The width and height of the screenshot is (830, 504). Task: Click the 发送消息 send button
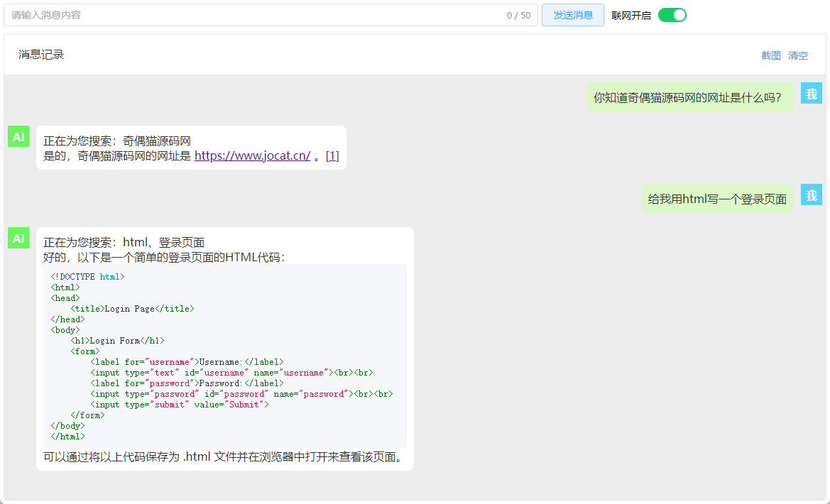(x=573, y=15)
